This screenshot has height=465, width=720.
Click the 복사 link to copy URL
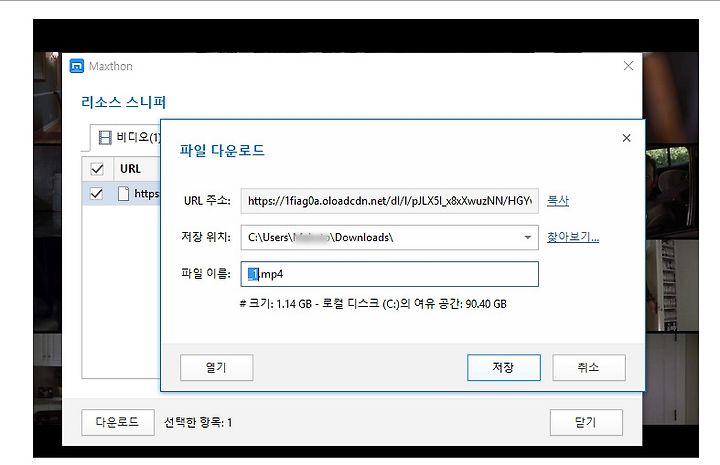(x=558, y=201)
